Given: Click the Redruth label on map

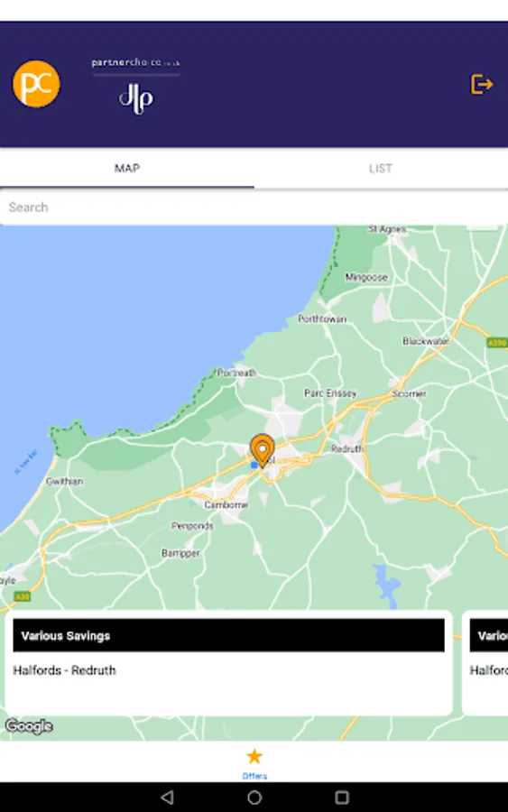Looking at the screenshot, I should (x=347, y=448).
